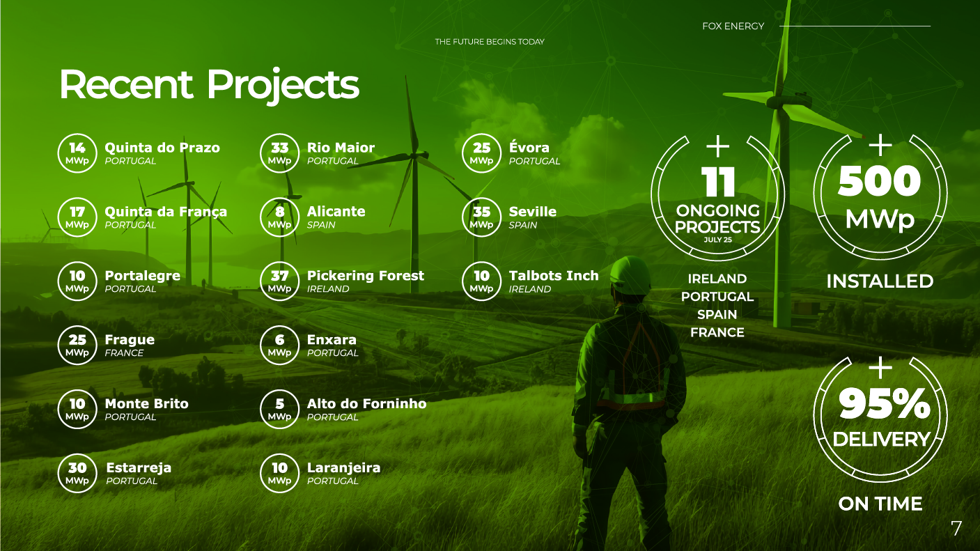The height and width of the screenshot is (551, 980).
Task: Click the 14 MWp badge beside Quinta do Prazo
Action: (77, 154)
